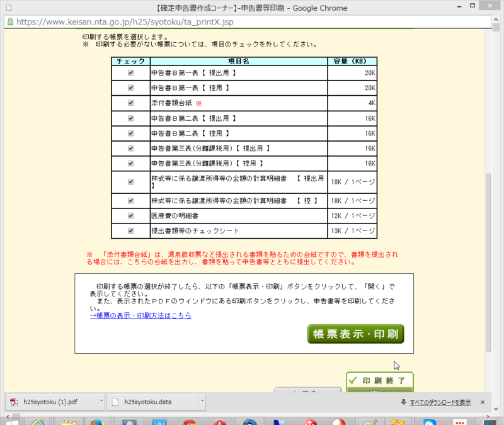
Task: Open the 帳票の表示・印刷方法はこちら link
Action: coord(140,316)
